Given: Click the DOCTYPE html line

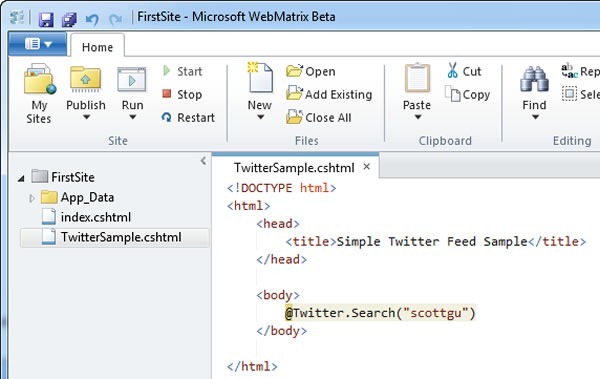Looking at the screenshot, I should click(x=281, y=188).
